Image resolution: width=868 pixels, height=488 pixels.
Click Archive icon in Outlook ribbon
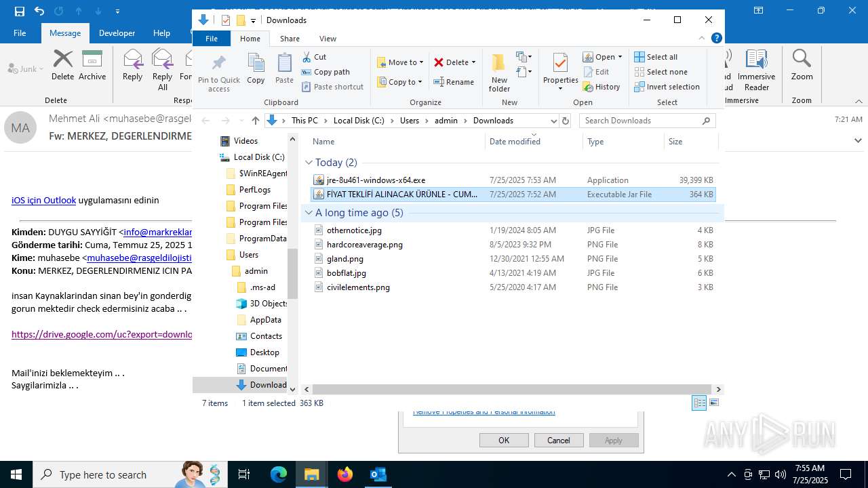92,60
